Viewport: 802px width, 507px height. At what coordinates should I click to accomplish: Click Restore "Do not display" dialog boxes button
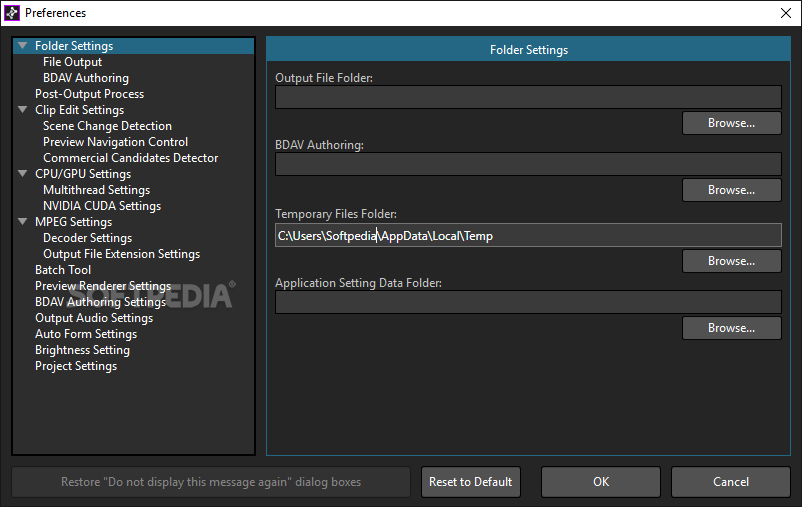pyautogui.click(x=211, y=482)
